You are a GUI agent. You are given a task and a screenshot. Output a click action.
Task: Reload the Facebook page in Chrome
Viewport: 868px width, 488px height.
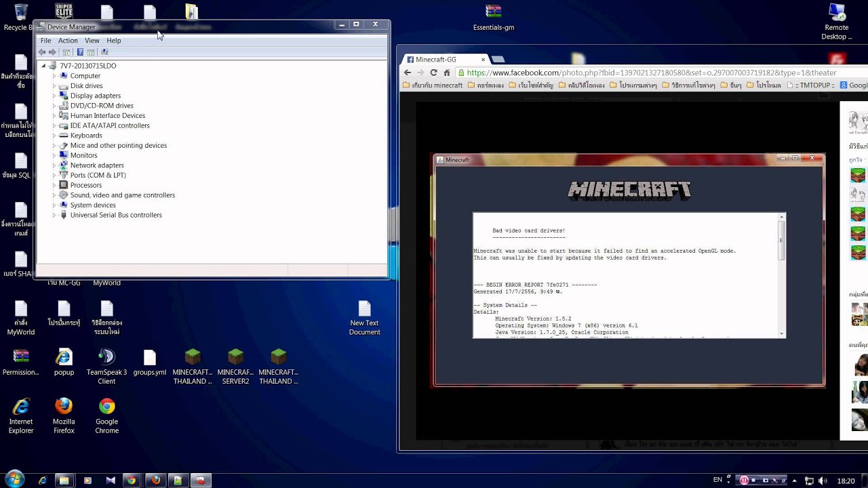(433, 73)
